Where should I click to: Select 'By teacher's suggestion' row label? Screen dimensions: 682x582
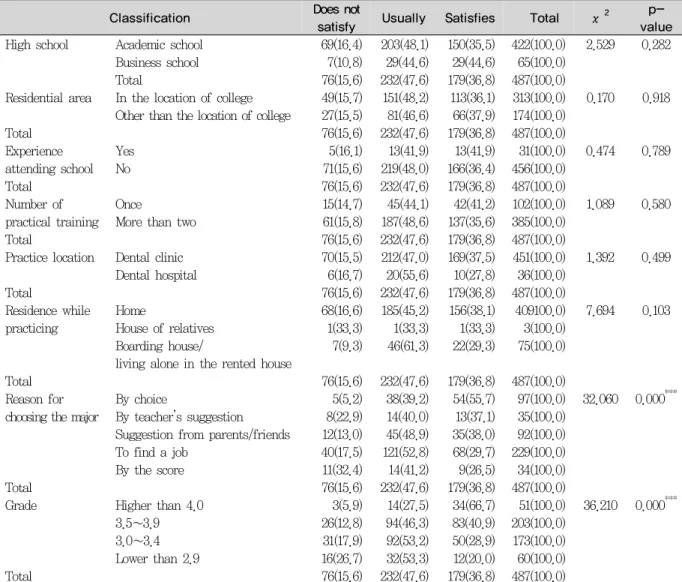pyautogui.click(x=179, y=417)
